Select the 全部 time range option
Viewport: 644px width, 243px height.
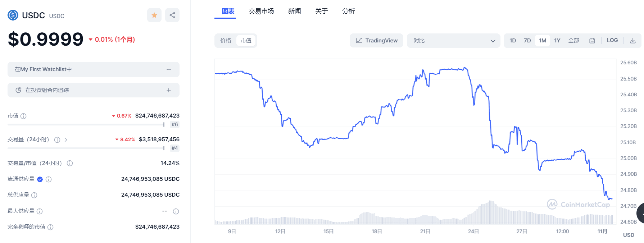tap(573, 40)
